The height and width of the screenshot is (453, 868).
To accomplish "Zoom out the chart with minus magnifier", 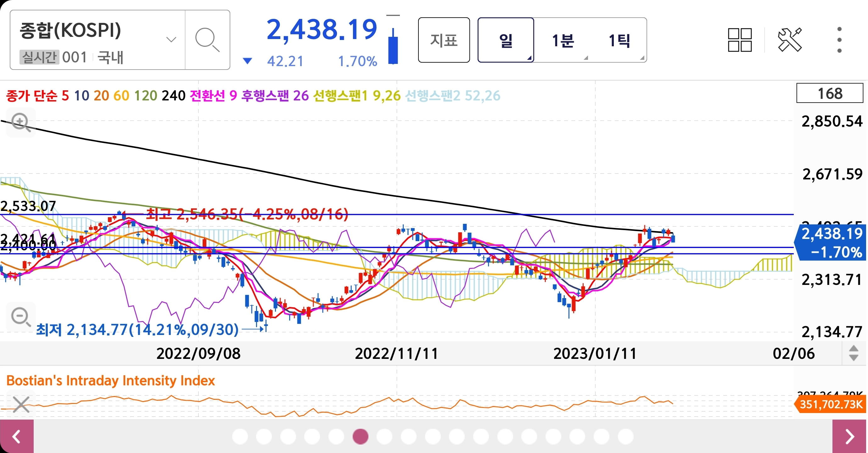I will [x=21, y=317].
